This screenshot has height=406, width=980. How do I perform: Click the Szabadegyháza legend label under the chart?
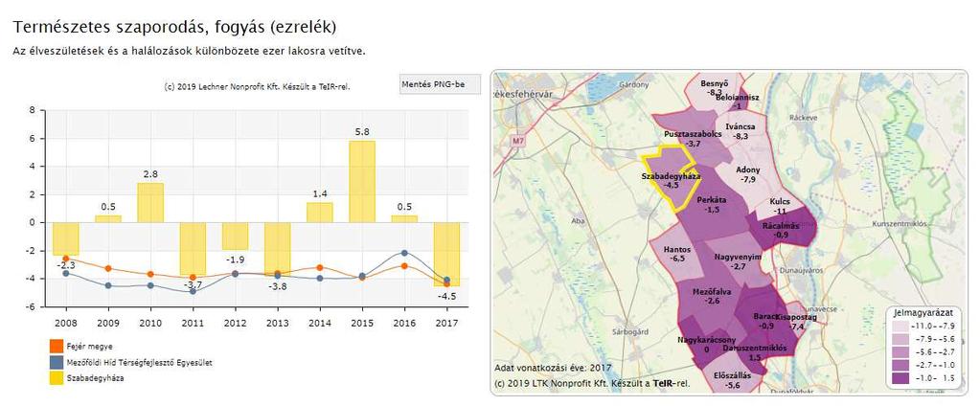click(x=93, y=378)
